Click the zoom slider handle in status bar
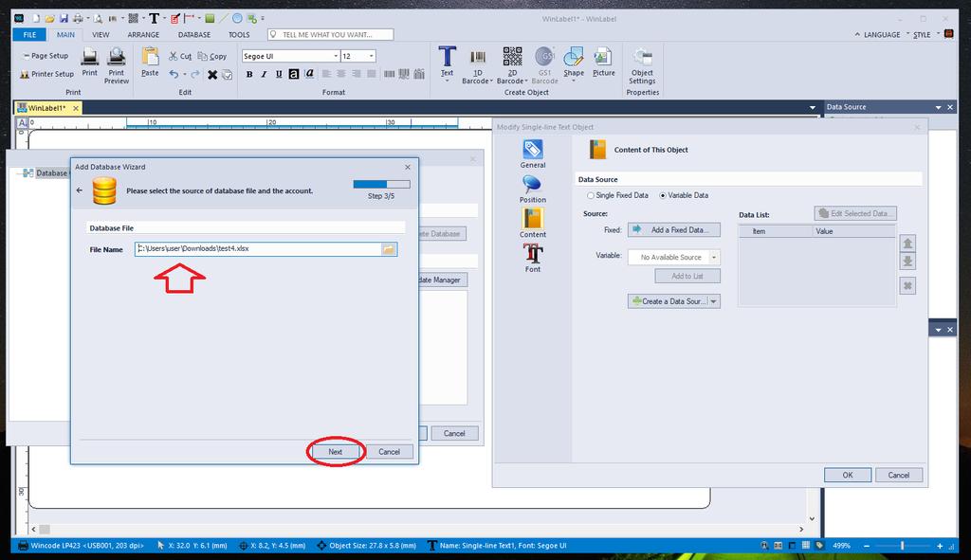Viewport: 971px width, 560px height. tap(903, 546)
